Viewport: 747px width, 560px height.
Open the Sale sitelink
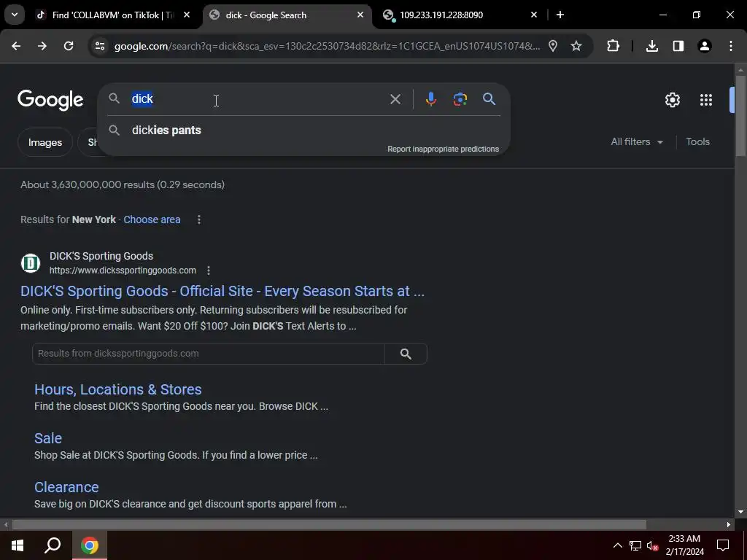(x=48, y=438)
